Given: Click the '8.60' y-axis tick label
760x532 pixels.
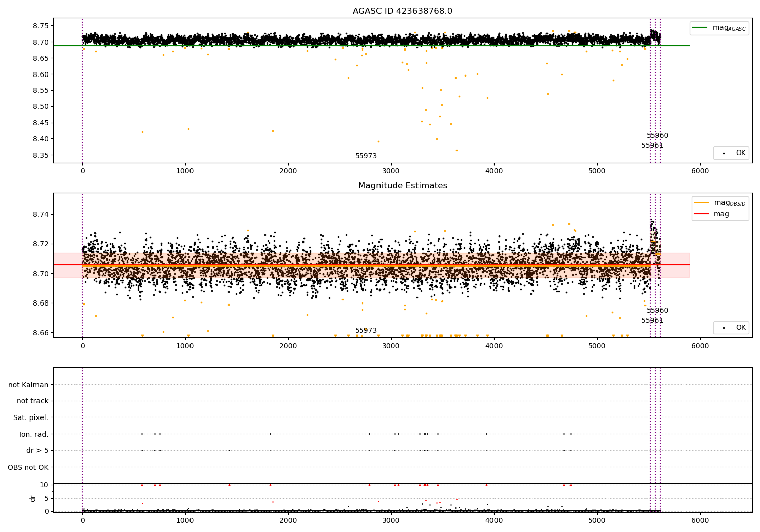Looking at the screenshot, I should [x=41, y=74].
